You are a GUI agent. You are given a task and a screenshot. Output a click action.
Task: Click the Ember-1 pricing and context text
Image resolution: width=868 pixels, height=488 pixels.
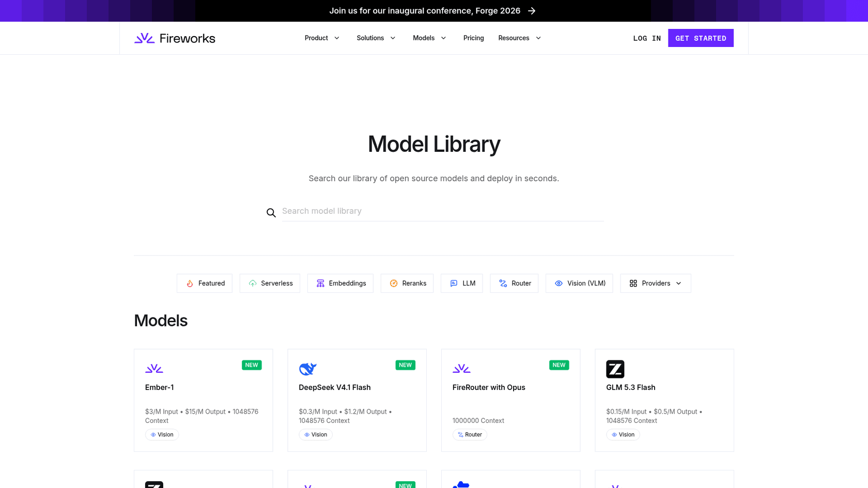pos(202,416)
